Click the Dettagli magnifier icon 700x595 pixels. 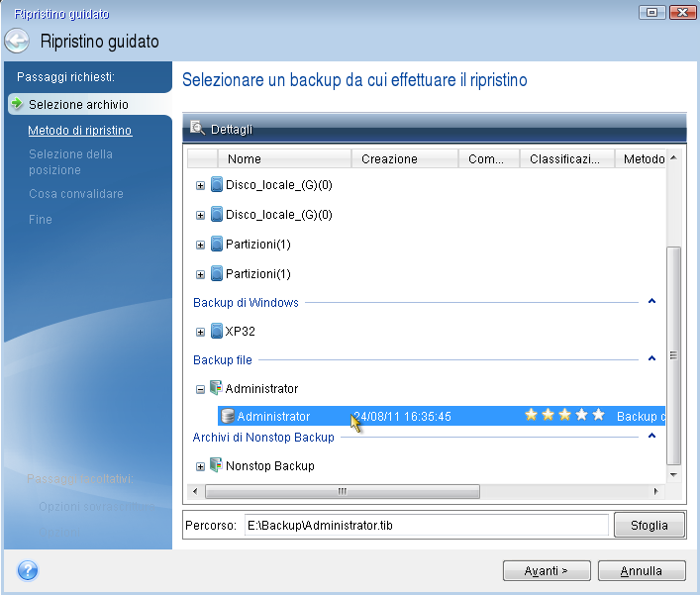(x=197, y=129)
